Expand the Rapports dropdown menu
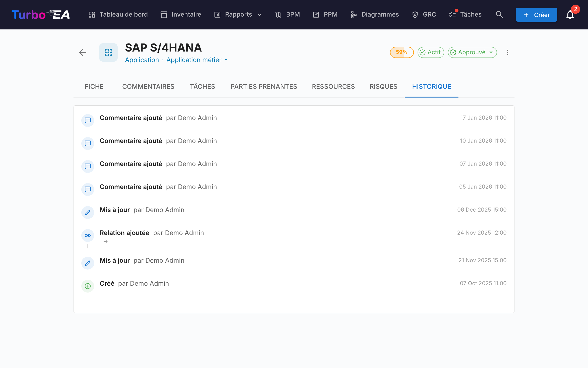This screenshot has width=588, height=368. point(238,14)
